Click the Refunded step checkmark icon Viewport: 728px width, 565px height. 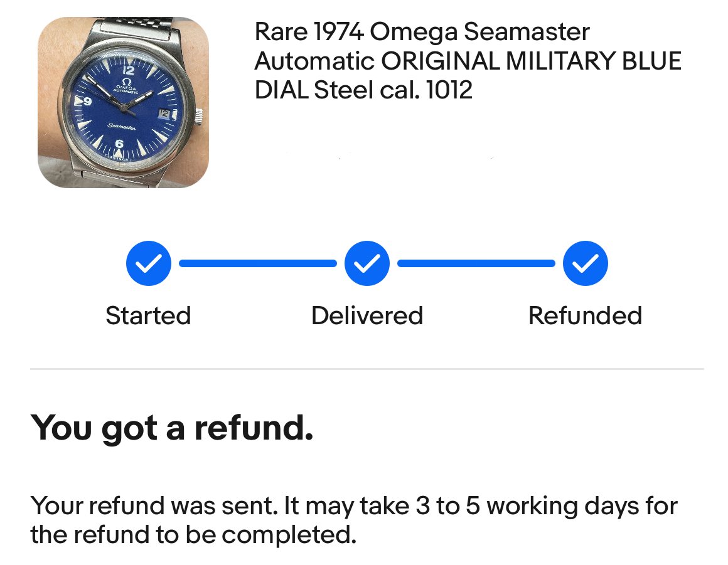click(x=585, y=263)
